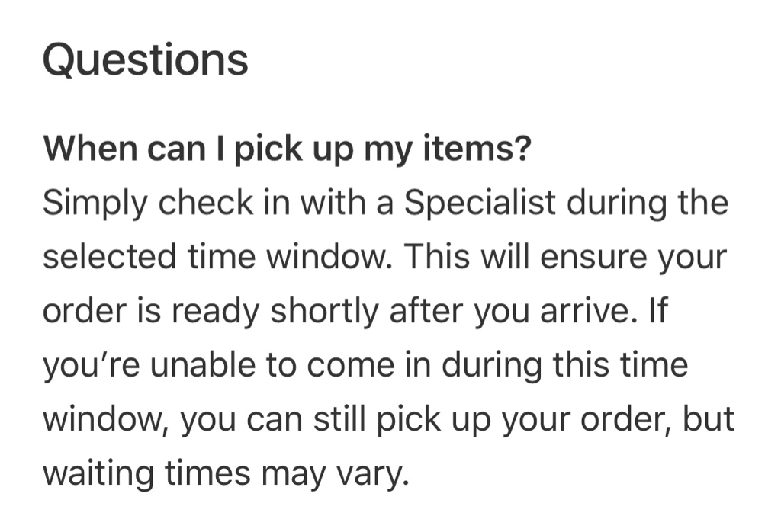
Task: Select the "When can I pick up my items?" question
Action: pyautogui.click(x=288, y=149)
